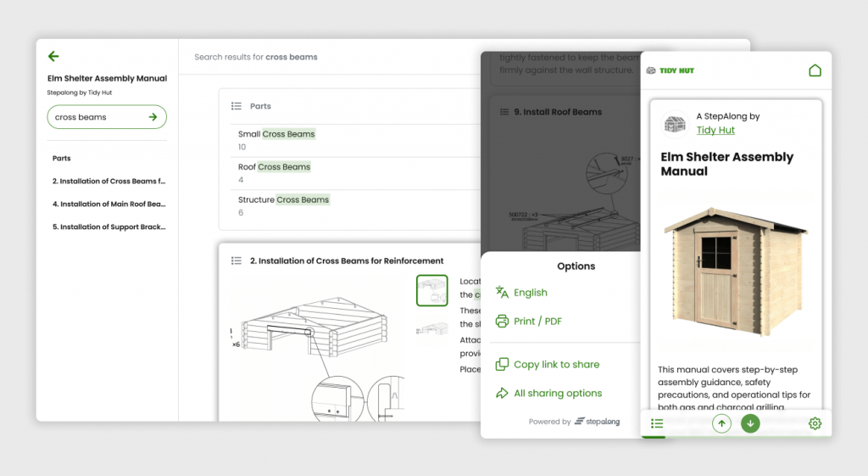This screenshot has width=868, height=476.
Task: Open the table of contents list icon
Action: pos(657,423)
